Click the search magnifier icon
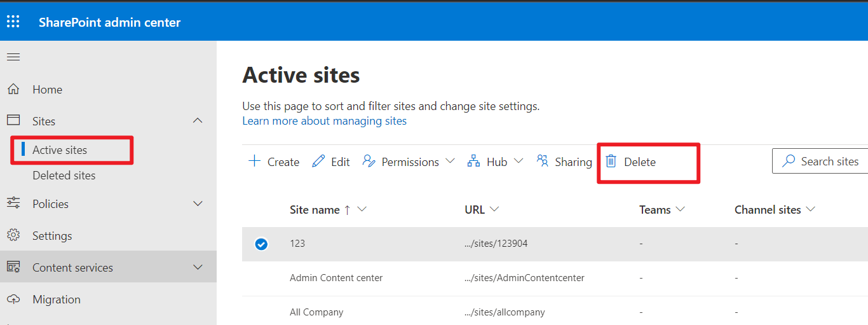The height and width of the screenshot is (325, 868). (x=789, y=161)
